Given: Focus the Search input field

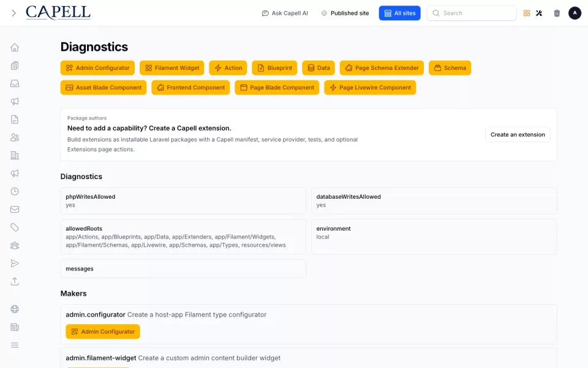Looking at the screenshot, I should [472, 13].
